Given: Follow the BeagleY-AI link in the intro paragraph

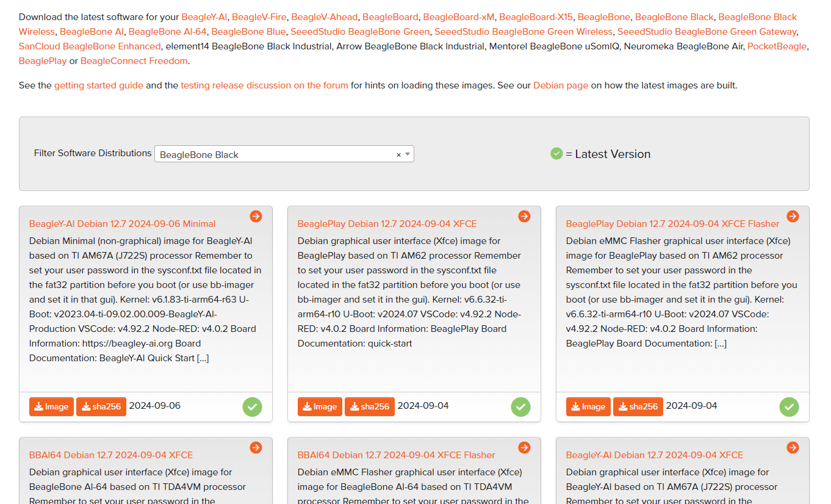Looking at the screenshot, I should (204, 17).
